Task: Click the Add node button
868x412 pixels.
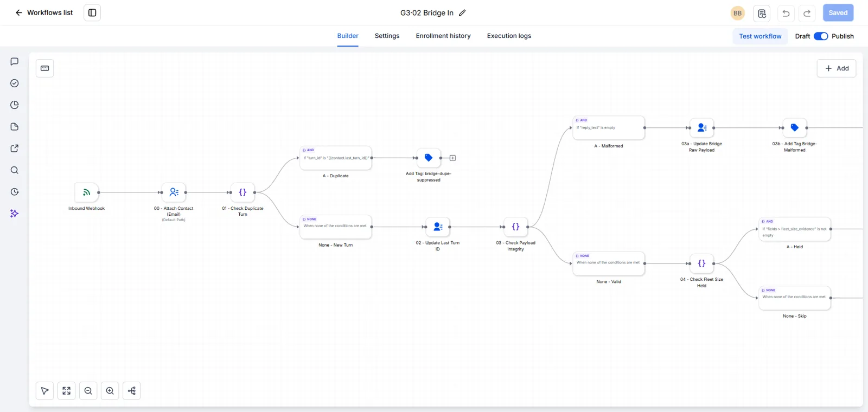Action: pyautogui.click(x=837, y=68)
